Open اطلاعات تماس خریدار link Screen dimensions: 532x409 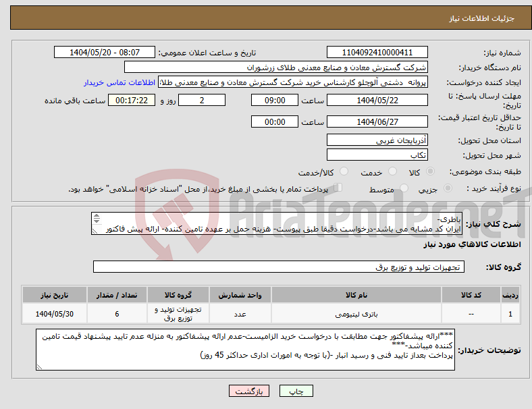119,82
